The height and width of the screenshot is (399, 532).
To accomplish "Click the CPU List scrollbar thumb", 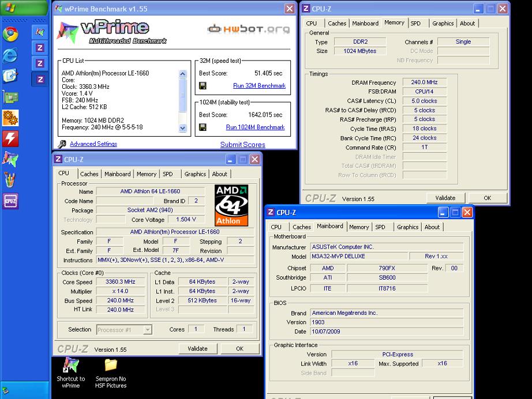I will [x=182, y=95].
